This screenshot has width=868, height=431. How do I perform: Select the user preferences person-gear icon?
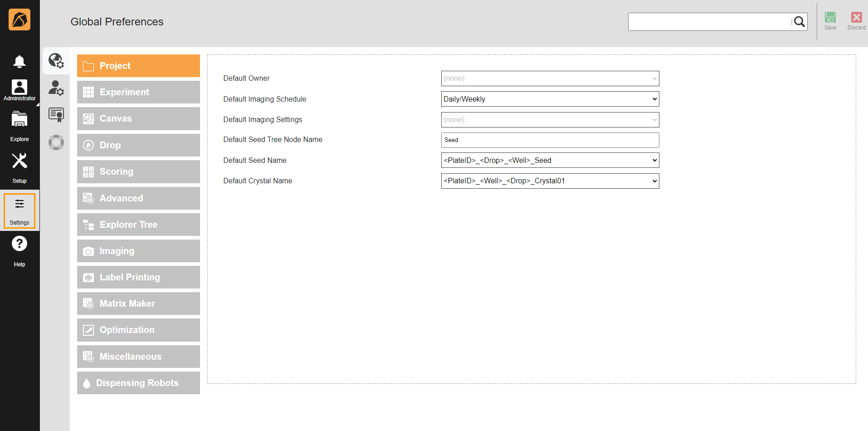(x=56, y=88)
